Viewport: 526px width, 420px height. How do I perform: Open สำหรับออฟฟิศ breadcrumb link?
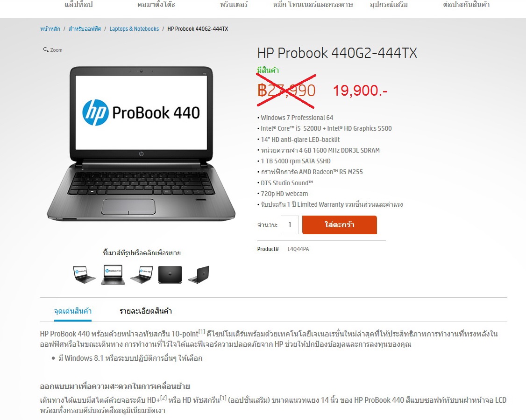click(x=85, y=29)
